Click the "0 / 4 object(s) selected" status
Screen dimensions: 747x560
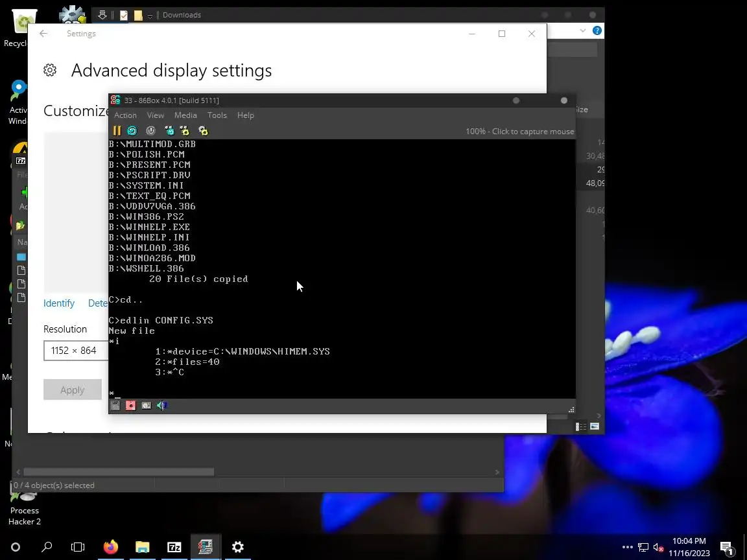(x=54, y=485)
